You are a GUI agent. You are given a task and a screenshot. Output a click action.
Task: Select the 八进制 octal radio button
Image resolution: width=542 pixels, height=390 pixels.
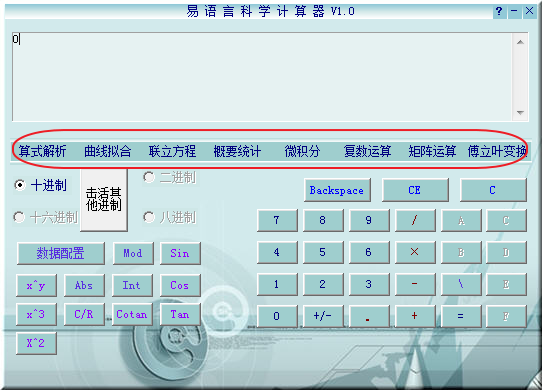pyautogui.click(x=149, y=217)
